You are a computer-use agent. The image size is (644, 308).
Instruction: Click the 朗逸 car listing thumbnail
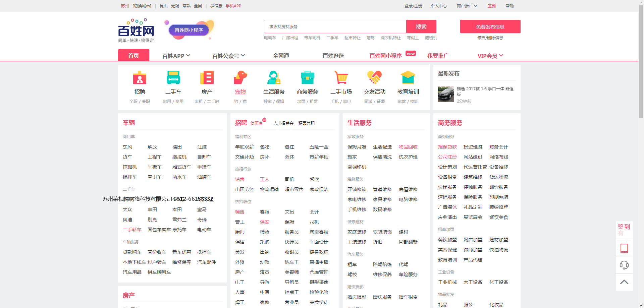point(446,94)
